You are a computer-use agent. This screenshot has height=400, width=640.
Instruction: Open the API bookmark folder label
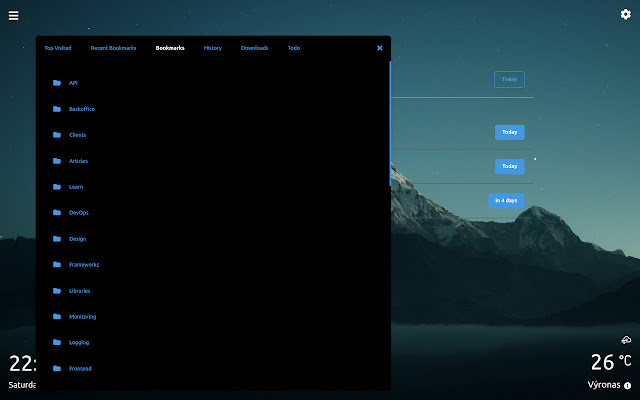pos(73,83)
